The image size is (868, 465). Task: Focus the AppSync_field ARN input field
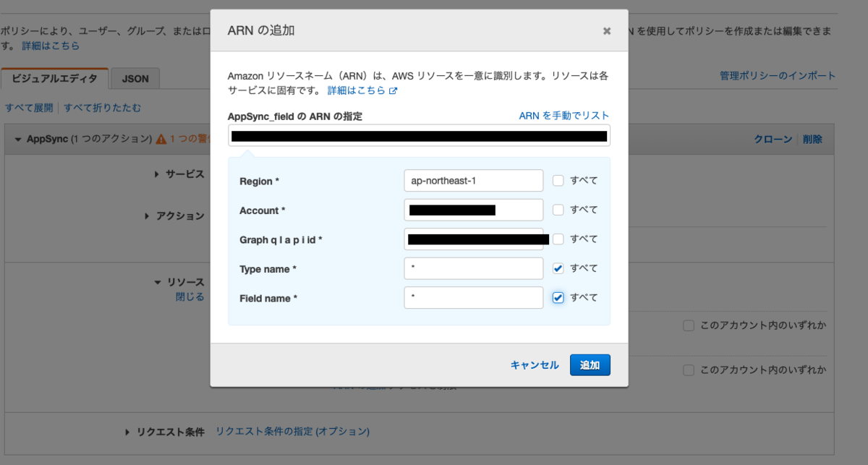[419, 135]
